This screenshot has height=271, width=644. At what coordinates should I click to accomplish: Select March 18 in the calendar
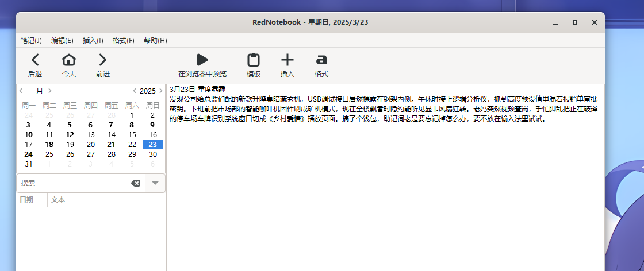49,144
